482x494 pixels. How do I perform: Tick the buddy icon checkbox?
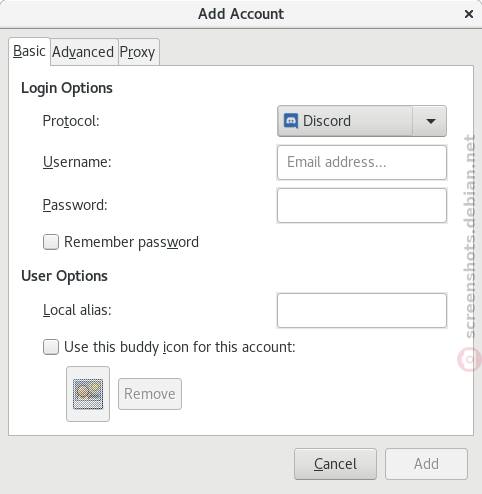[x=51, y=347]
